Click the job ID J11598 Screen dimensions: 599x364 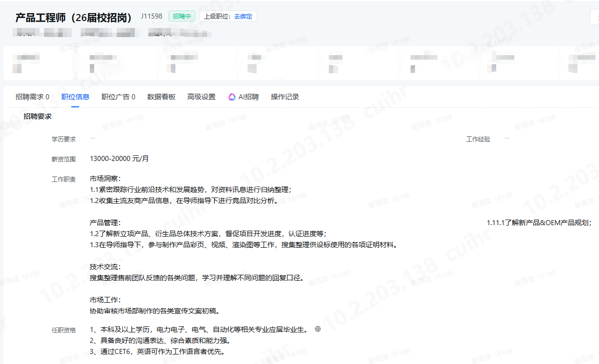151,16
